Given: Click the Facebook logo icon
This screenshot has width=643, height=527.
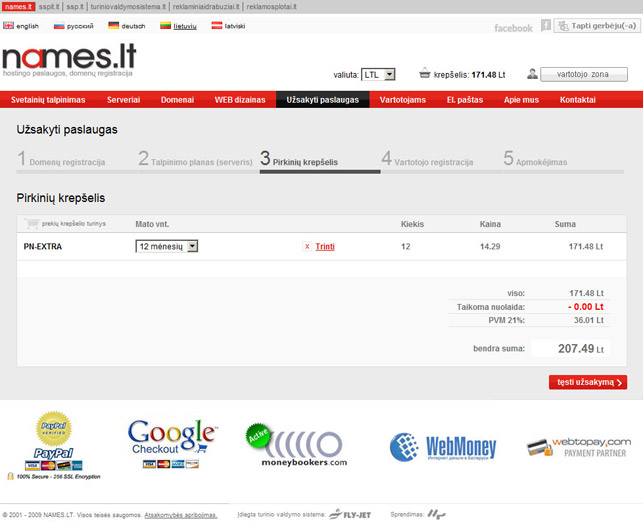Looking at the screenshot, I should tap(545, 25).
